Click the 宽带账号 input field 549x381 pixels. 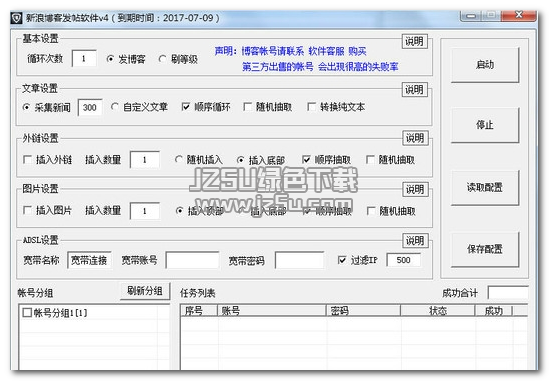193,260
